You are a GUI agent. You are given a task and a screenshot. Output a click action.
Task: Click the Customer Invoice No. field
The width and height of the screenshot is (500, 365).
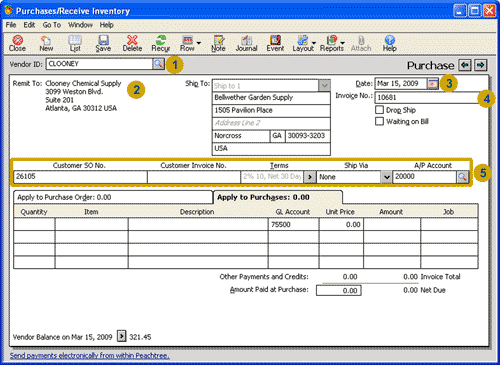[194, 177]
